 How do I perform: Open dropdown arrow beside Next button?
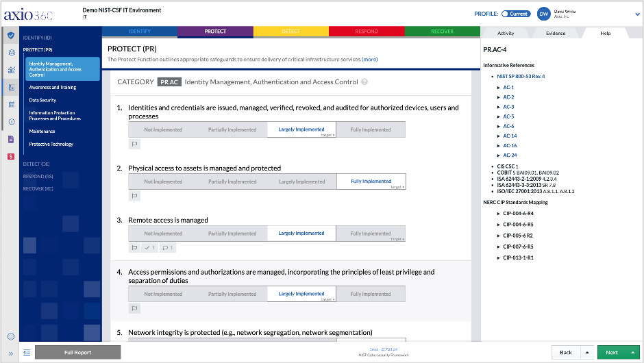633,352
